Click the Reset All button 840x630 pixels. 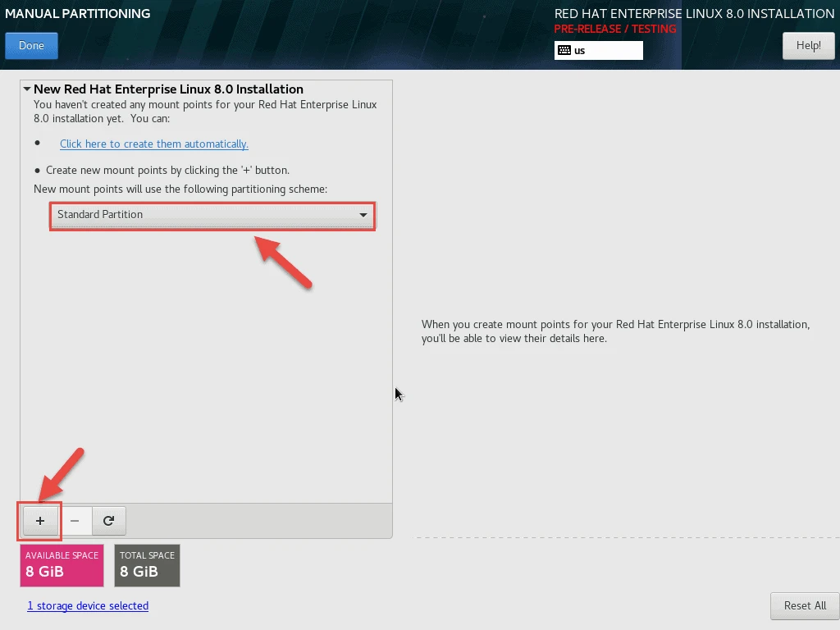click(x=804, y=605)
